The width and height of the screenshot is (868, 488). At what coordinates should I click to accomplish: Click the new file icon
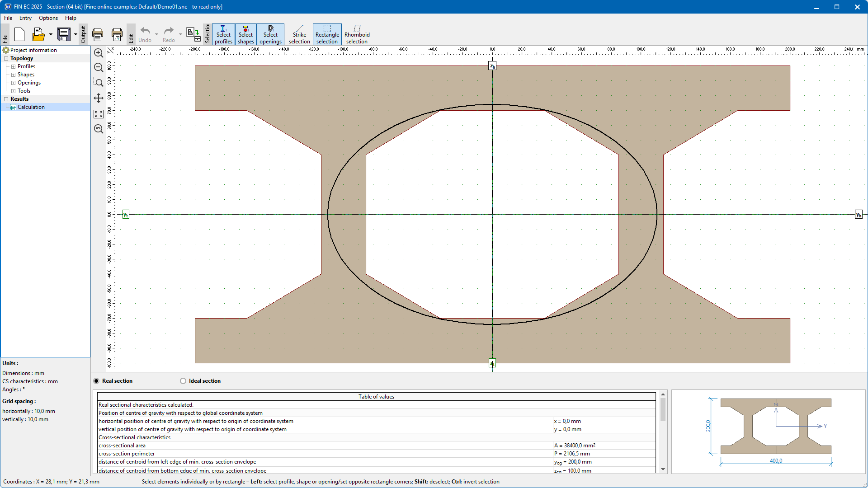[x=19, y=34]
